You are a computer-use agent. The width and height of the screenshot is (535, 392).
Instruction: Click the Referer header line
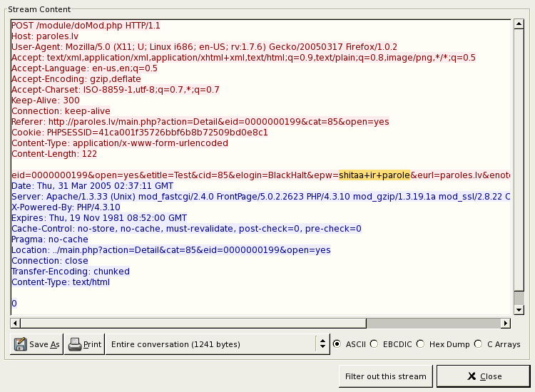tap(200, 122)
